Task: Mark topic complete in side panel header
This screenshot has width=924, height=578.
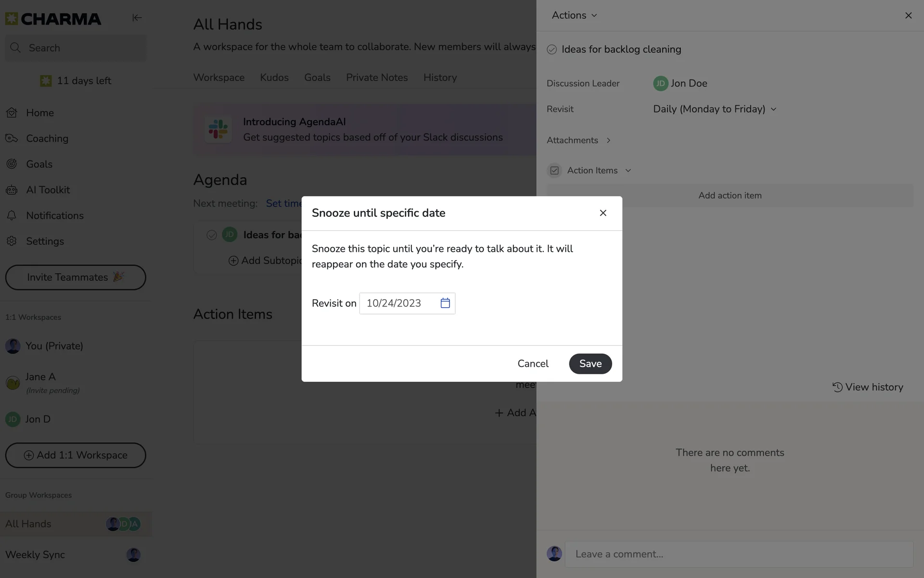Action: pos(552,50)
